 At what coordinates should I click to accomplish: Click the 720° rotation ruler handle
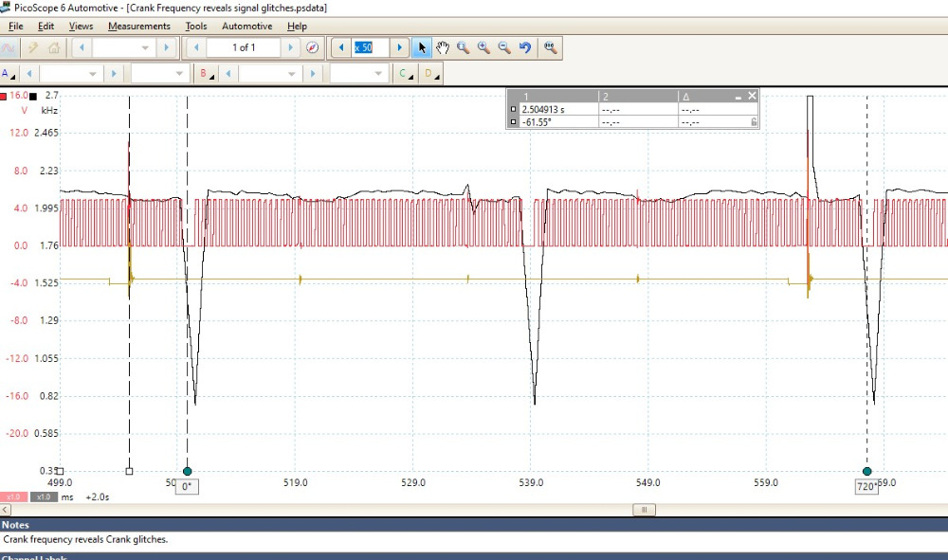[866, 471]
